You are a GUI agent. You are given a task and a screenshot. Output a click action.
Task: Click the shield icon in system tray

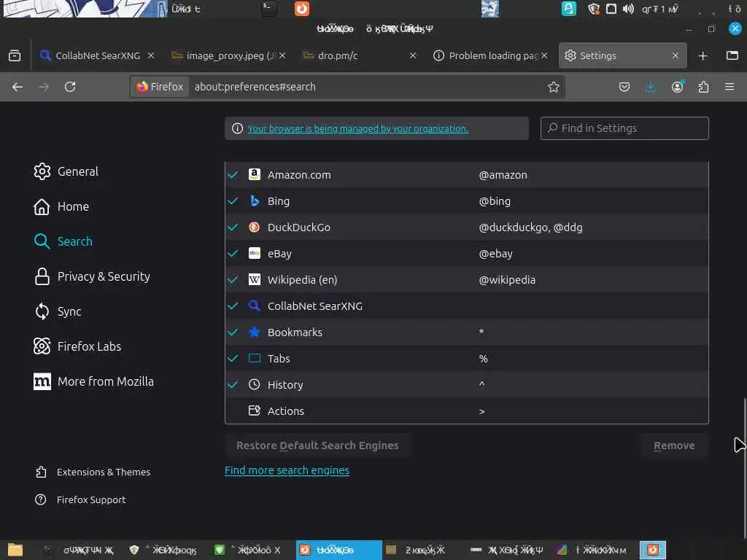pyautogui.click(x=593, y=9)
